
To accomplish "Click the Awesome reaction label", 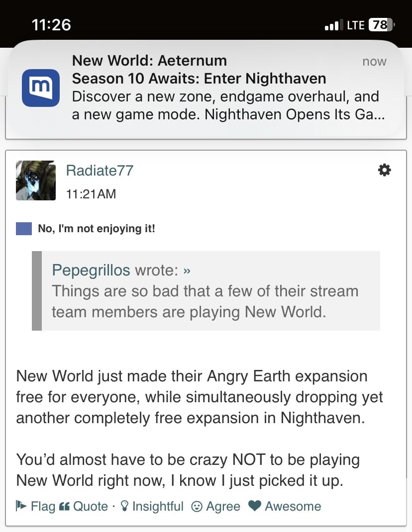I will tap(293, 506).
